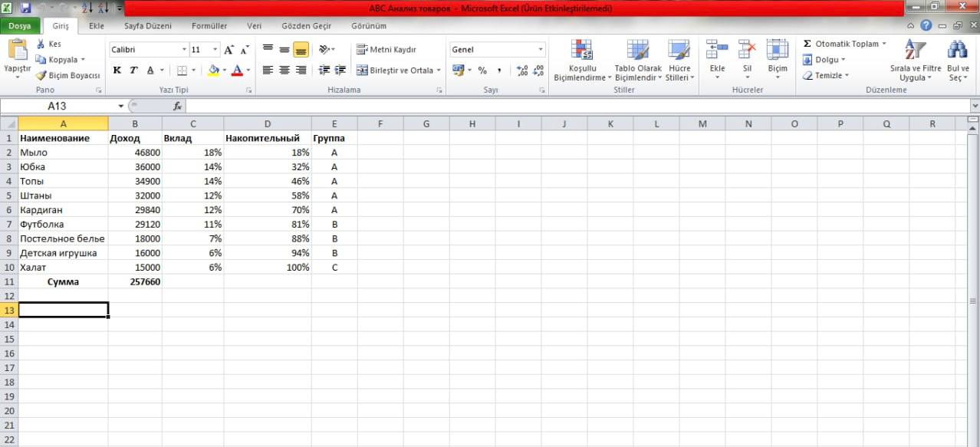Open the Biçim format cells menu
Viewport: 980px width, 447px height.
(x=778, y=60)
